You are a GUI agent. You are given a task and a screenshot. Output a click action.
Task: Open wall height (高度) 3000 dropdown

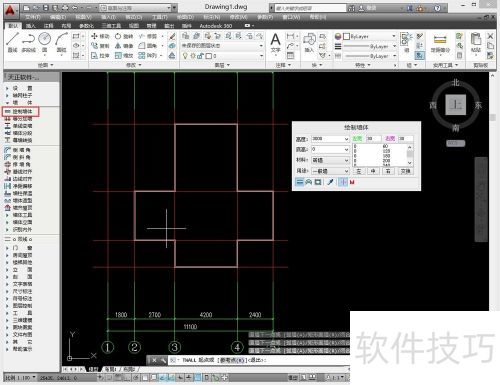click(346, 139)
